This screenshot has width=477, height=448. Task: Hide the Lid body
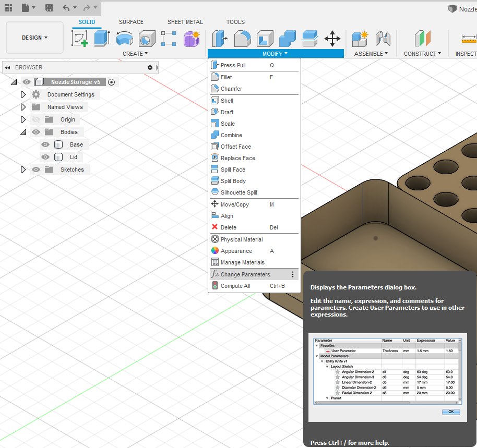[45, 157]
